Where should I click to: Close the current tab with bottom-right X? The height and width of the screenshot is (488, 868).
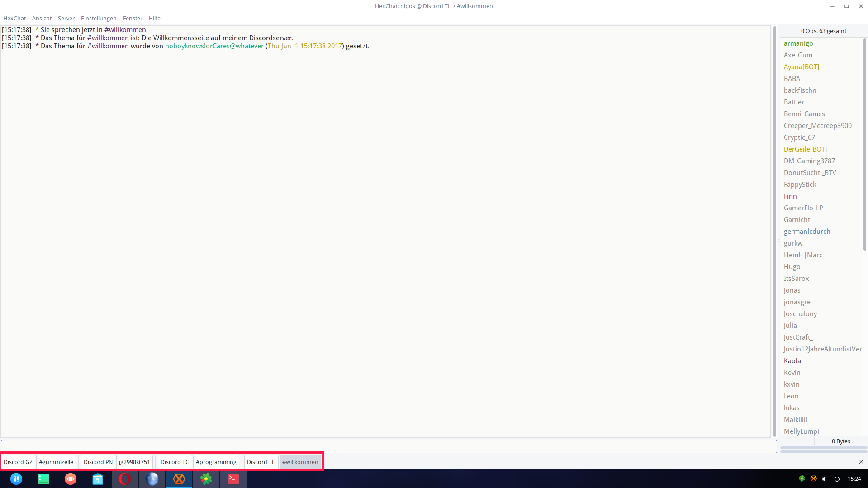pos(861,462)
